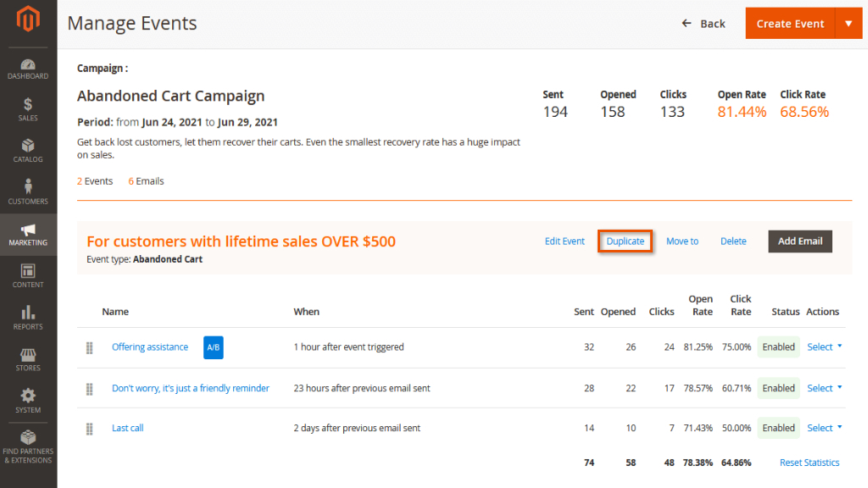Image resolution: width=868 pixels, height=488 pixels.
Task: Click the Add Email button
Action: click(x=800, y=241)
